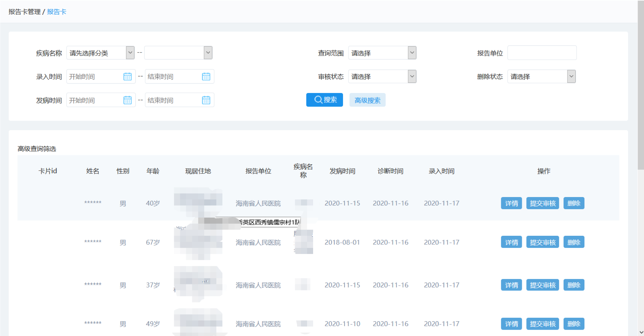This screenshot has height=336, width=644.
Task: Open 高级搜索 advanced search
Action: 367,100
